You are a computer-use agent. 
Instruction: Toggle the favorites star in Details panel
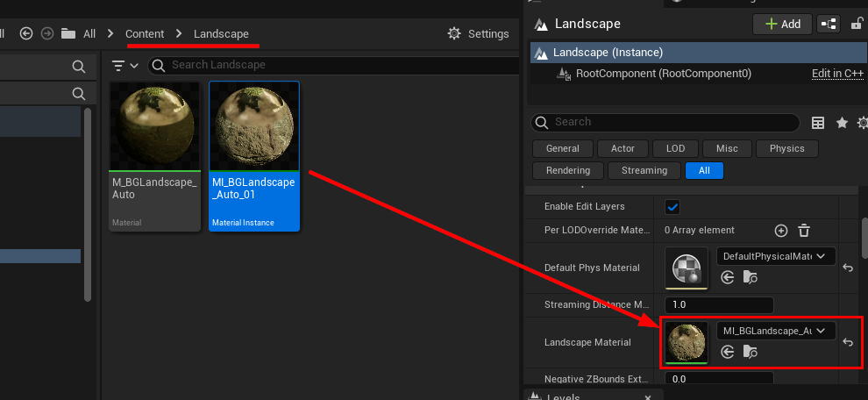(x=842, y=123)
